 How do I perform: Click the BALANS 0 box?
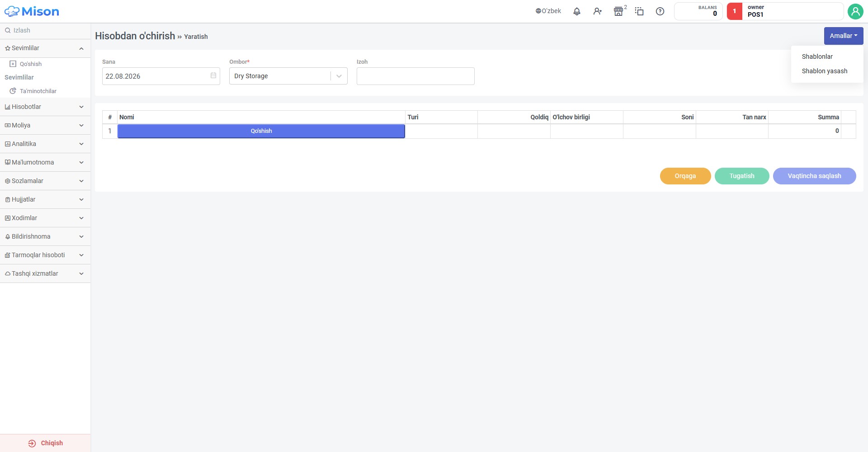[698, 11]
